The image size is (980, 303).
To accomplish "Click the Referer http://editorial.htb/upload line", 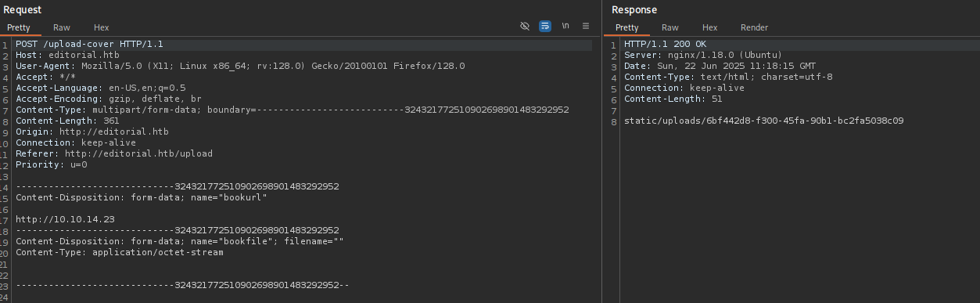I will pyautogui.click(x=114, y=154).
